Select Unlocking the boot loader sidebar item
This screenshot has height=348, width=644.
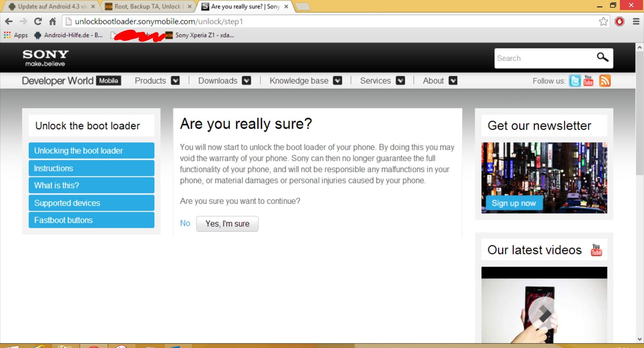[x=92, y=150]
